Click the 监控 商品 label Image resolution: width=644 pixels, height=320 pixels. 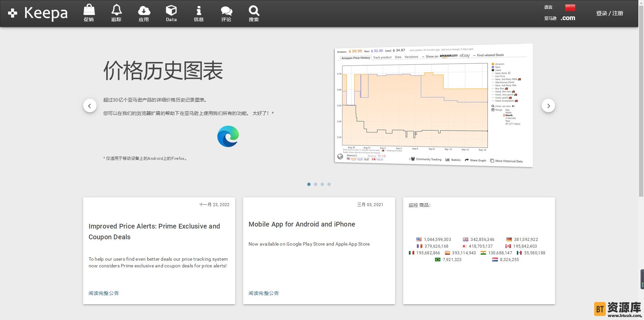(419, 205)
